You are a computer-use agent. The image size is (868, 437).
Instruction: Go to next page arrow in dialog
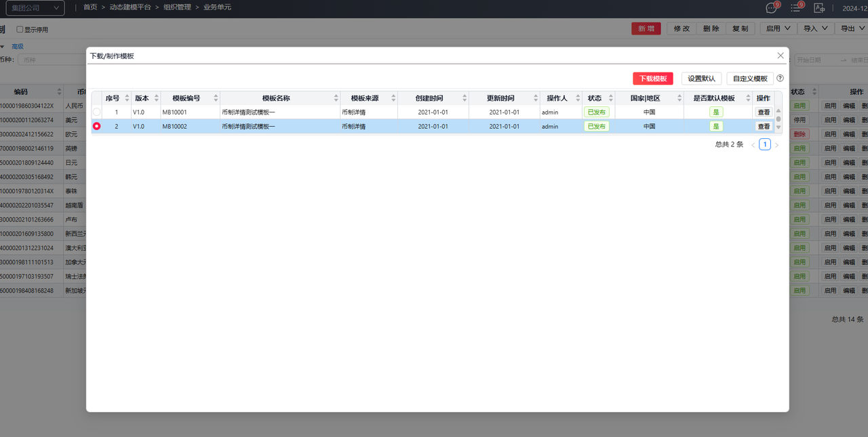pyautogui.click(x=776, y=145)
